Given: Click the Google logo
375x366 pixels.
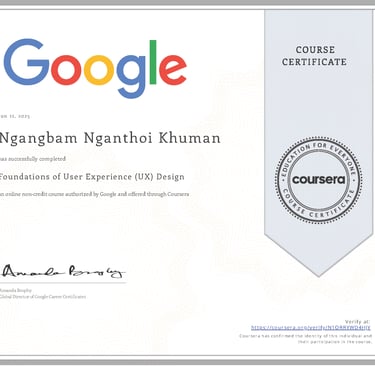Looking at the screenshot, I should pos(95,69).
